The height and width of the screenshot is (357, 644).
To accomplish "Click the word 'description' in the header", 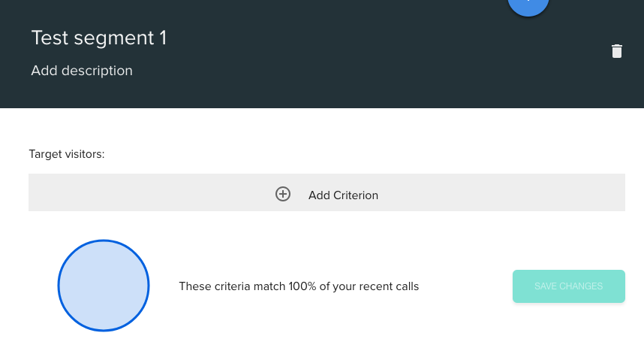I will tap(97, 71).
